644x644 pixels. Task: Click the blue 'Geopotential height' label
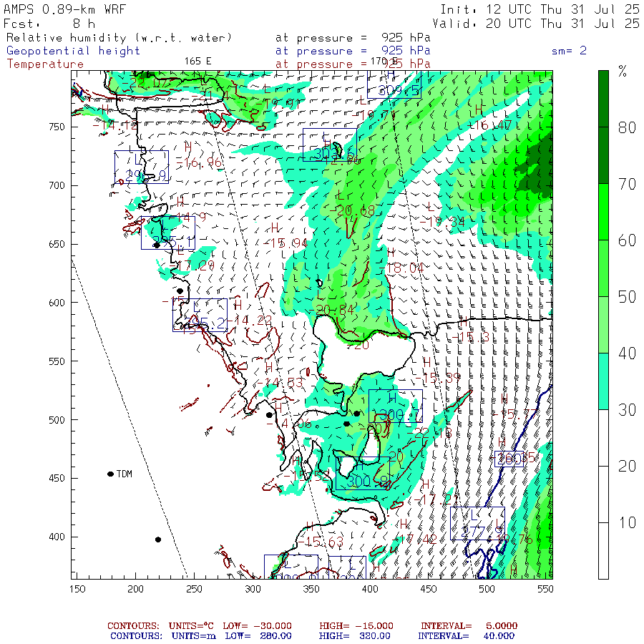click(x=73, y=51)
